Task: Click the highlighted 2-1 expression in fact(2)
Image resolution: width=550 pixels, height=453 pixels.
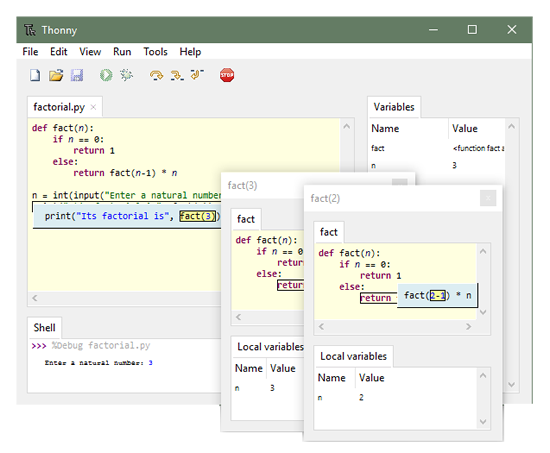Action: 438,295
